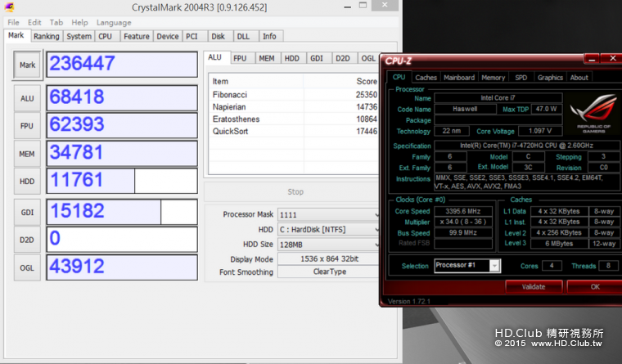Open the HDD drive selection dropdown
Image resolution: width=622 pixels, height=364 pixels.
pyautogui.click(x=328, y=229)
